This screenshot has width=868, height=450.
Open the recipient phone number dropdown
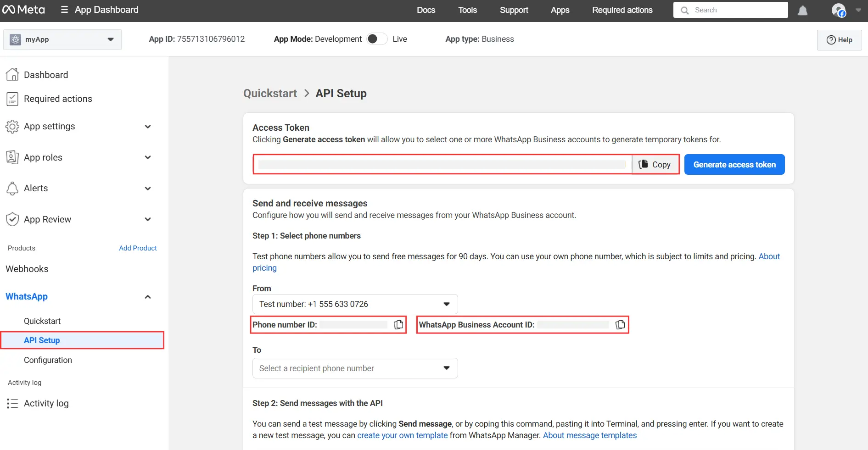click(x=355, y=368)
